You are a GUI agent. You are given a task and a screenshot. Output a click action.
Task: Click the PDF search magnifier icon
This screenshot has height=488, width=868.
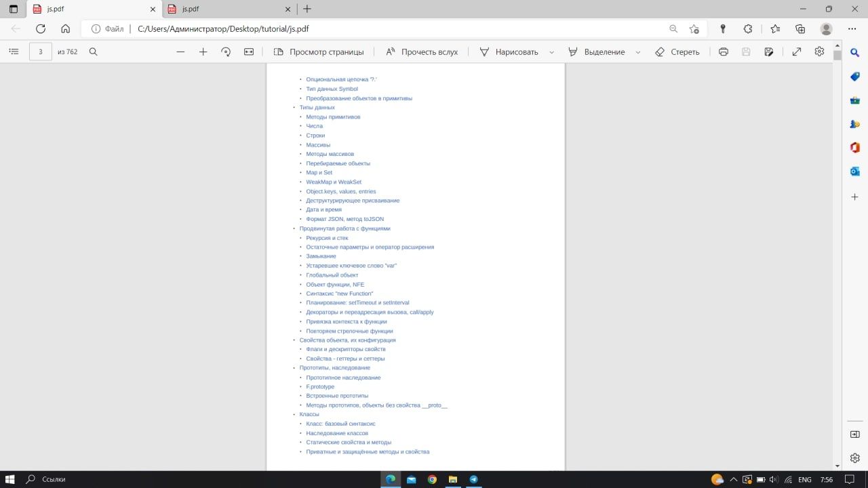coord(94,52)
